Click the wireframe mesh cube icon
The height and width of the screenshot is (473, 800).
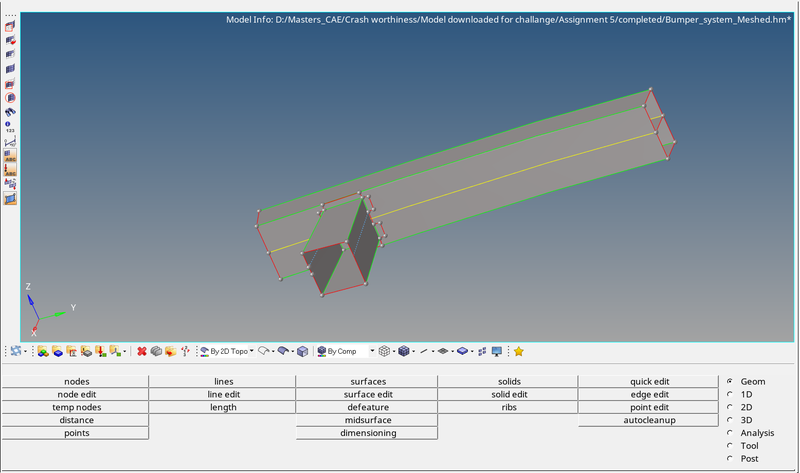[384, 351]
